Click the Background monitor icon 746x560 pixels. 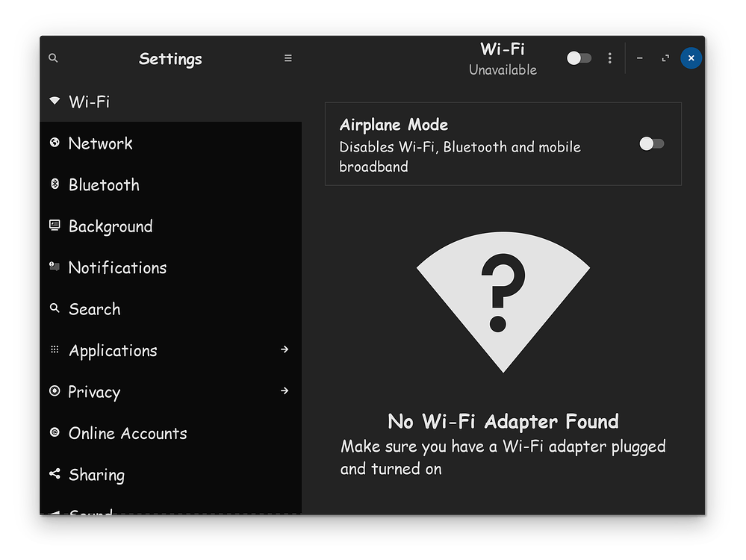click(54, 225)
